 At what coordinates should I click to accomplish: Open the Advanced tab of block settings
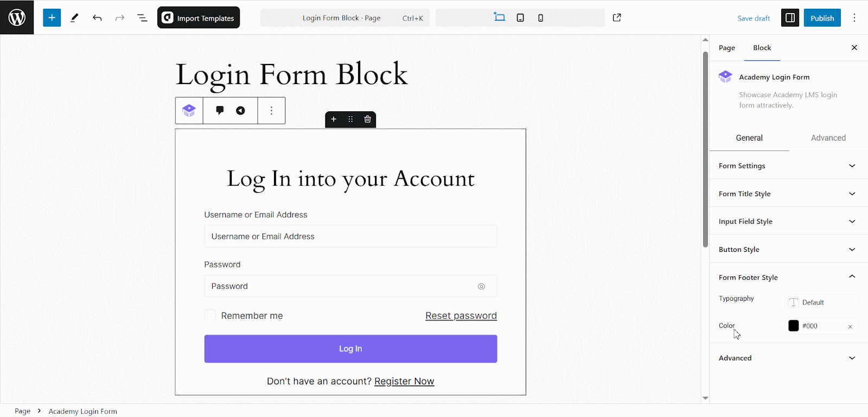[828, 137]
